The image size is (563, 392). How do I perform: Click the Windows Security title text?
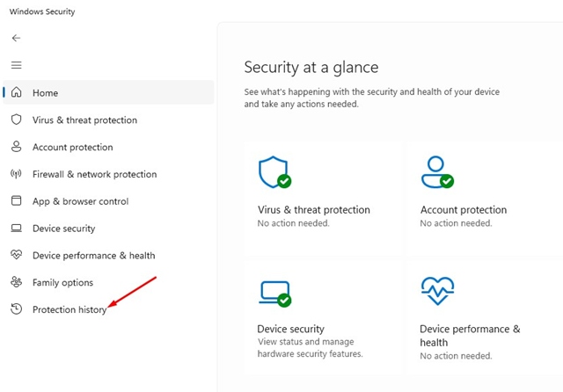click(x=41, y=11)
